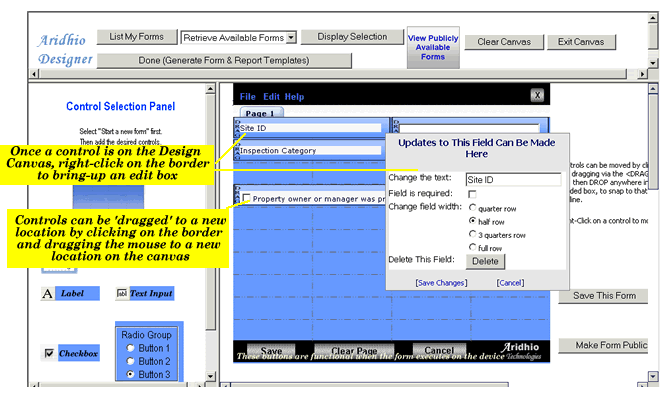Click the List My Forms button

click(x=137, y=37)
